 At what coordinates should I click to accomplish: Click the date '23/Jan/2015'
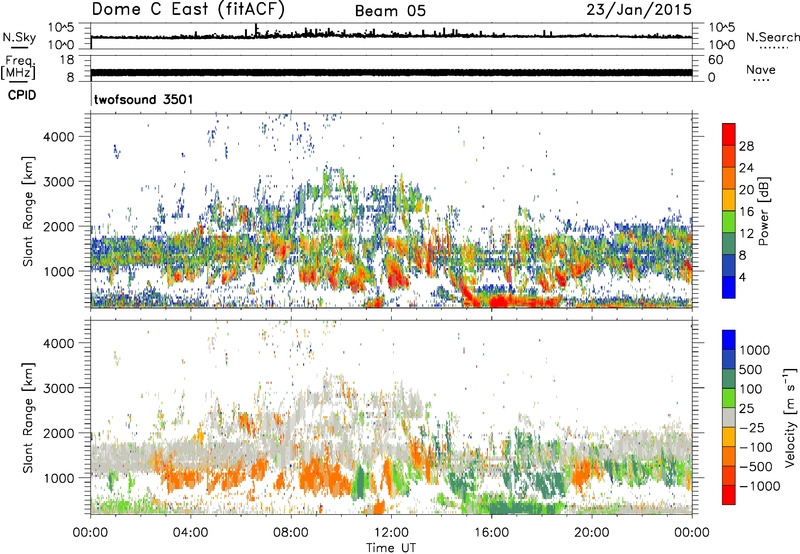click(x=639, y=10)
